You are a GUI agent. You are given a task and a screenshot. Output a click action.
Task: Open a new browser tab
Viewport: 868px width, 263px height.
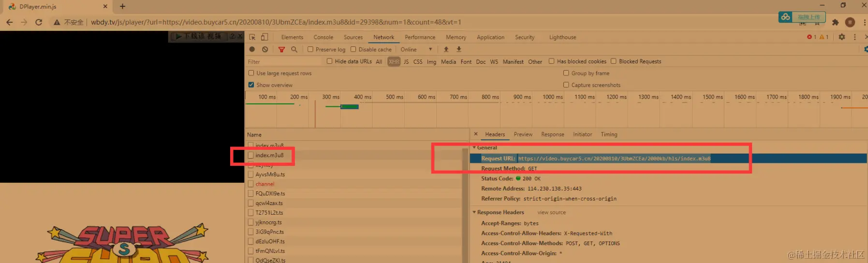coord(122,6)
